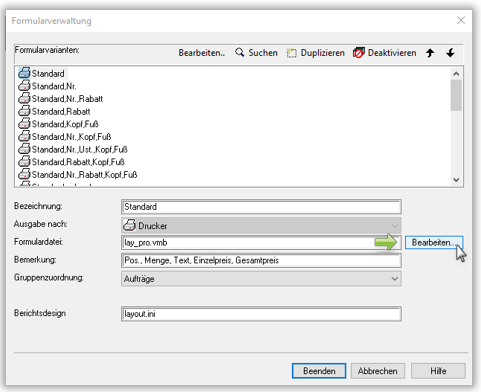
Task: Click into the Bemerkung field
Action: tap(261, 260)
